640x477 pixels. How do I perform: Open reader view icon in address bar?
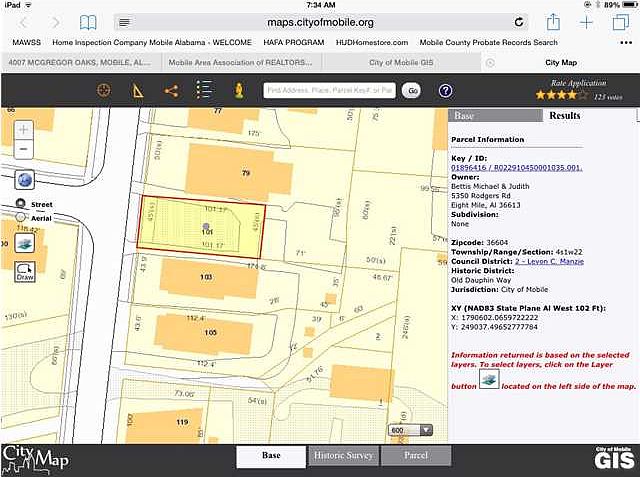click(124, 22)
